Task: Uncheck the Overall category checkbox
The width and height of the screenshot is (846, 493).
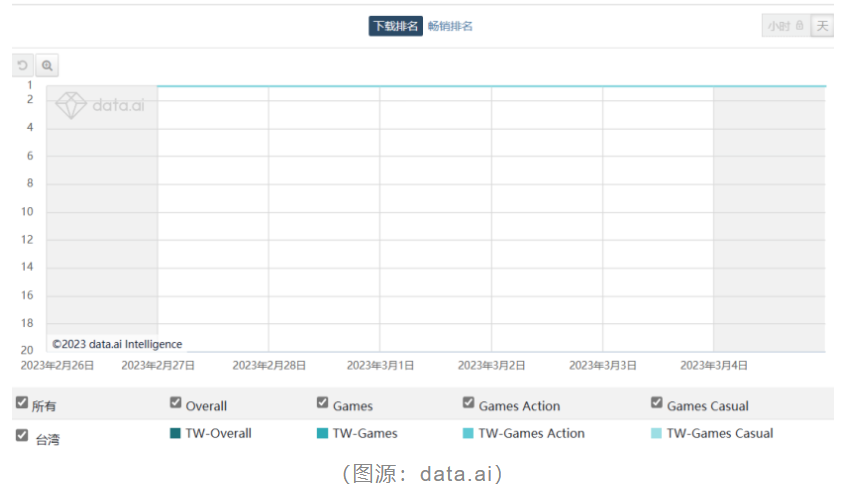Action: 176,403
